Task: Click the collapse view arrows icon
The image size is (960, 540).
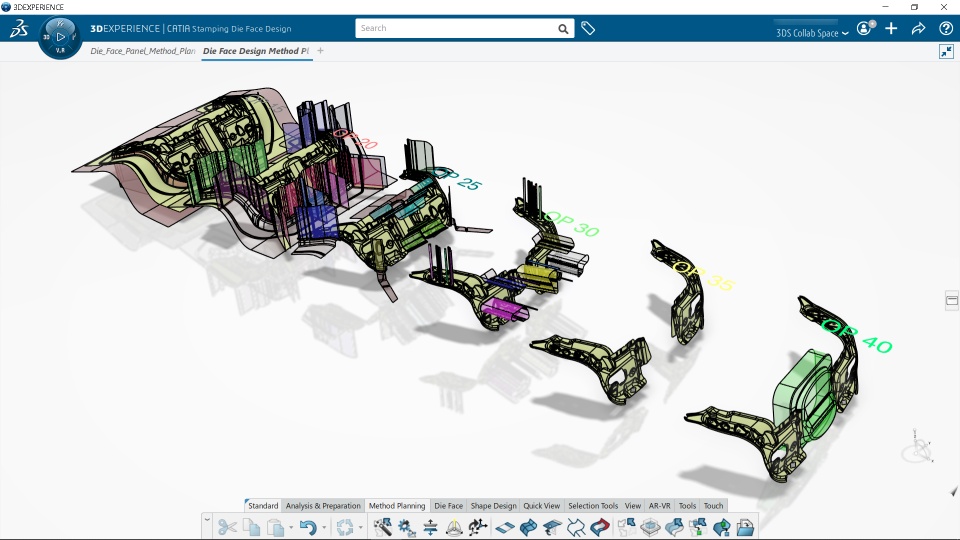Action: point(947,51)
